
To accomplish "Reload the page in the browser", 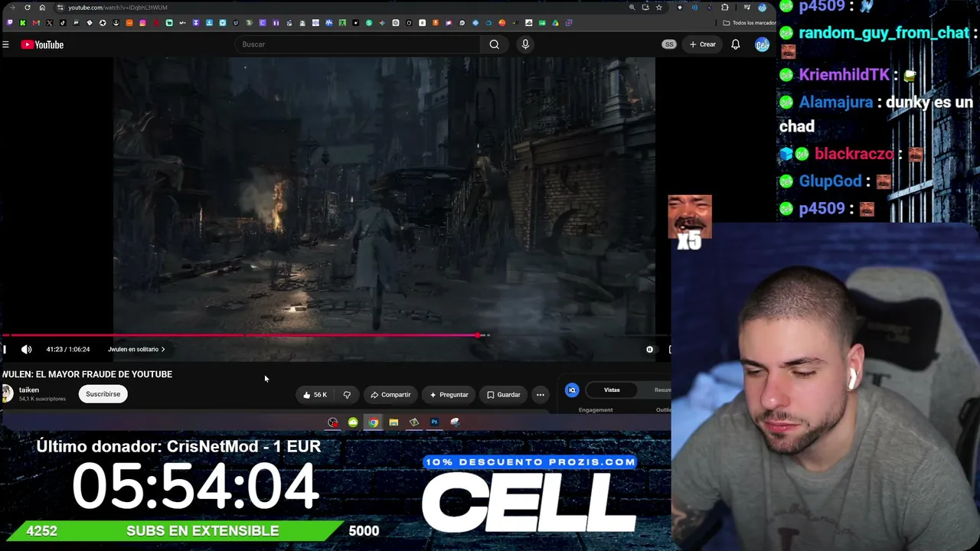I will 28,8.
